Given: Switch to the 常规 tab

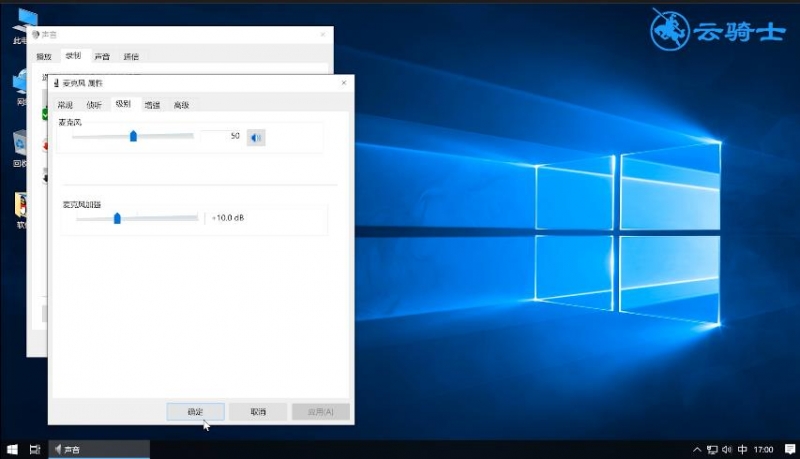Looking at the screenshot, I should tap(65, 105).
